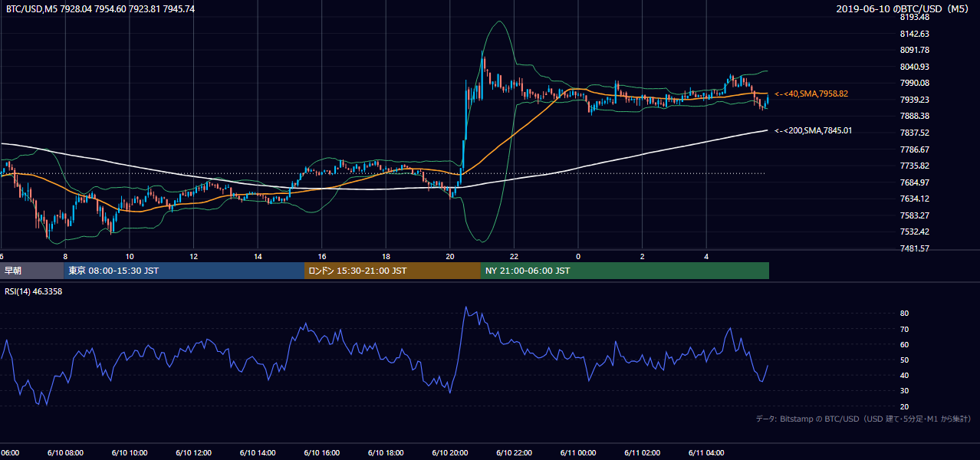Click the 6/10 12:00 date label
Image resolution: width=980 pixels, height=460 pixels.
click(194, 453)
